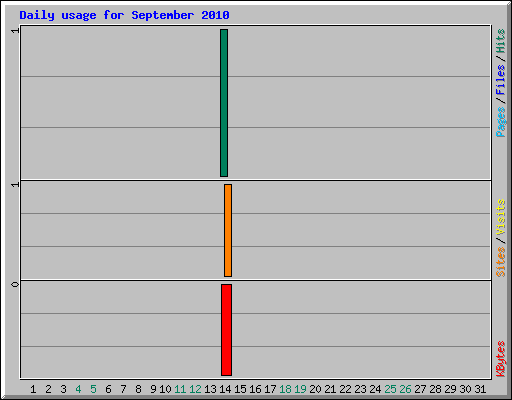512x400 pixels.
Task: Click day label 6 on the x-axis
Action: [x=108, y=389]
